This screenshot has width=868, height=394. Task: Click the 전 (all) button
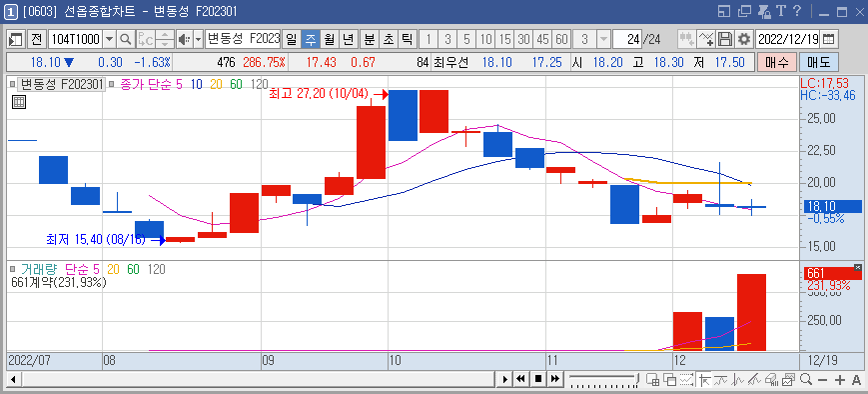37,39
